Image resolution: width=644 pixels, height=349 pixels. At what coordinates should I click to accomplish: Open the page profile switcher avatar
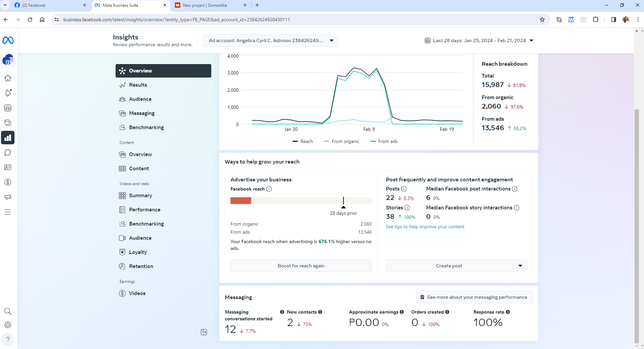pos(8,60)
